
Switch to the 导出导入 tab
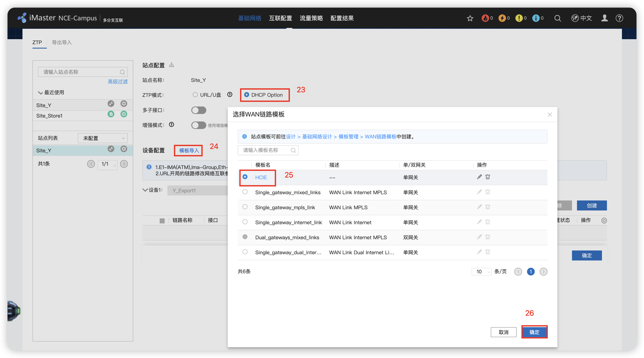pos(61,43)
